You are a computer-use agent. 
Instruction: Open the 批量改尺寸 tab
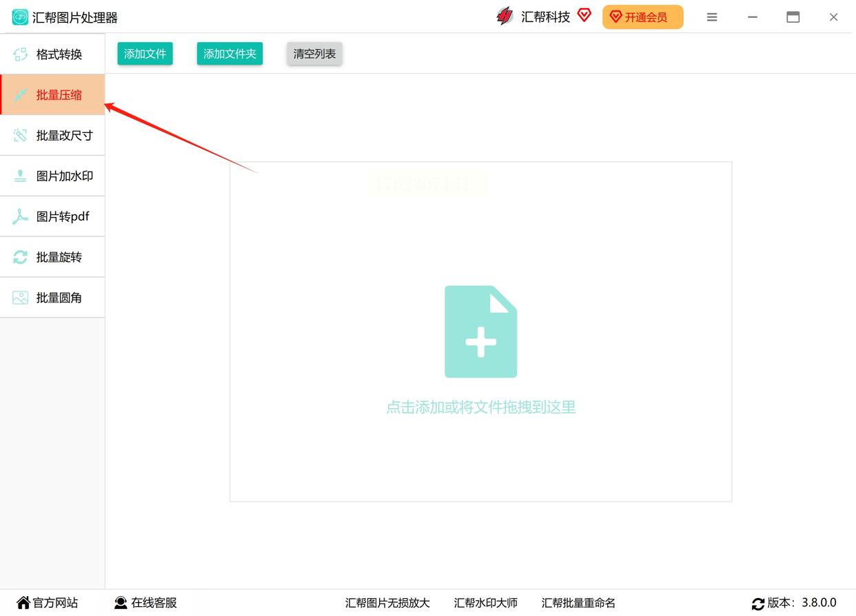[x=52, y=135]
